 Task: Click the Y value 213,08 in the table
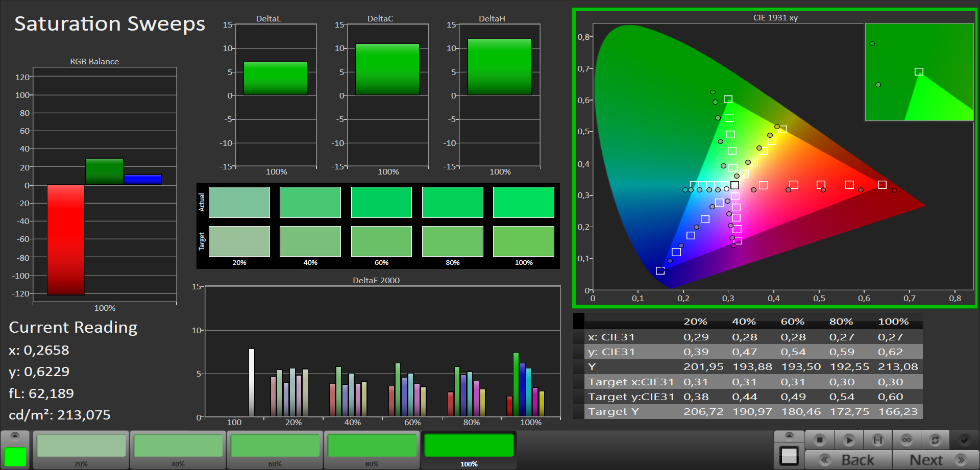(898, 366)
